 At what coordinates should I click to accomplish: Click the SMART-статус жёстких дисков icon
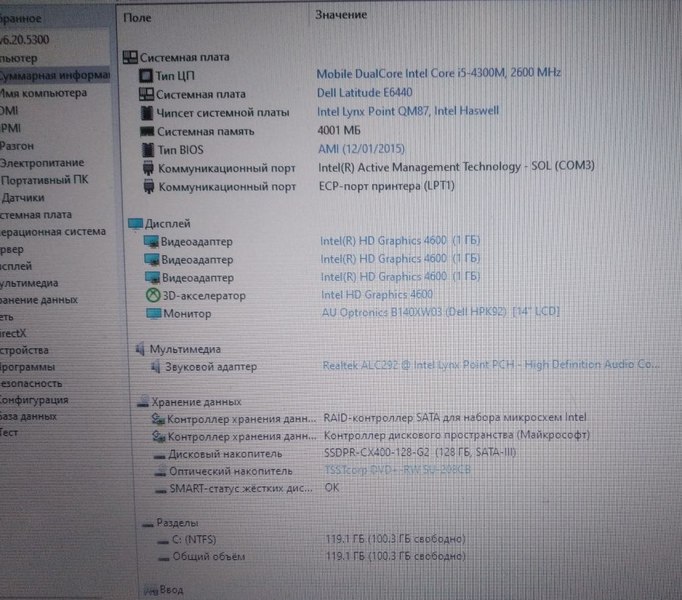pos(158,489)
